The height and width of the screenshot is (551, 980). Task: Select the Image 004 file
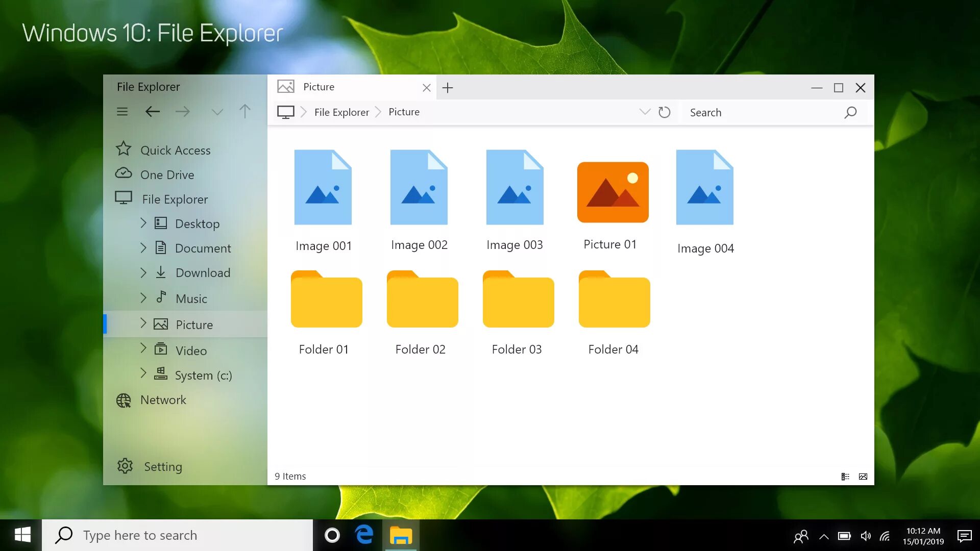(705, 202)
